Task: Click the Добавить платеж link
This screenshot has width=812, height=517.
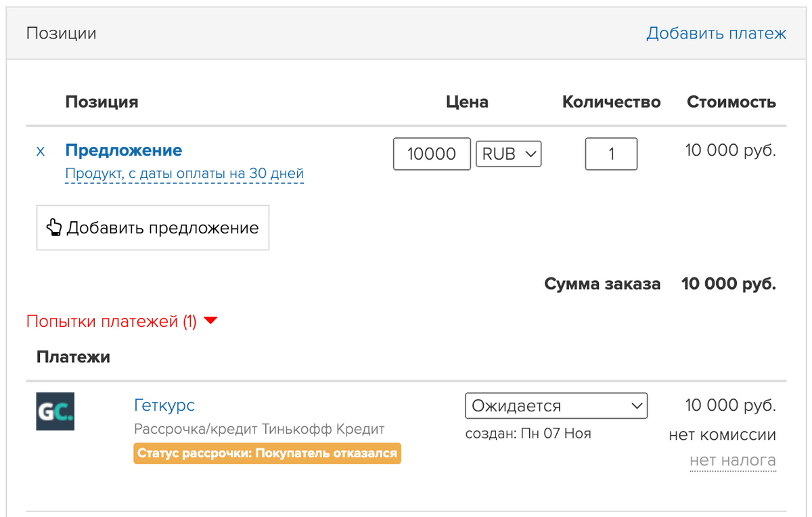Action: click(716, 33)
